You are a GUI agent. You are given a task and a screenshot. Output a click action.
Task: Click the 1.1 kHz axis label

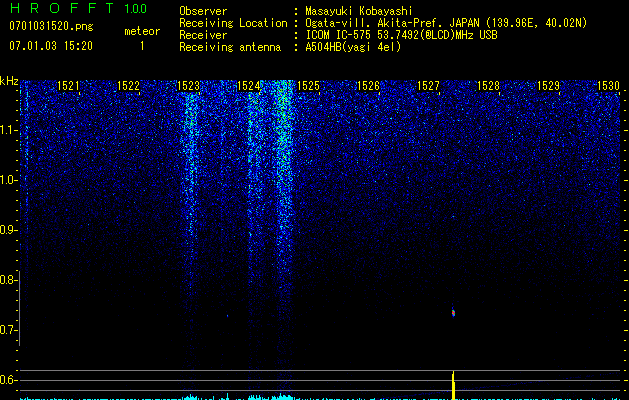click(8, 130)
